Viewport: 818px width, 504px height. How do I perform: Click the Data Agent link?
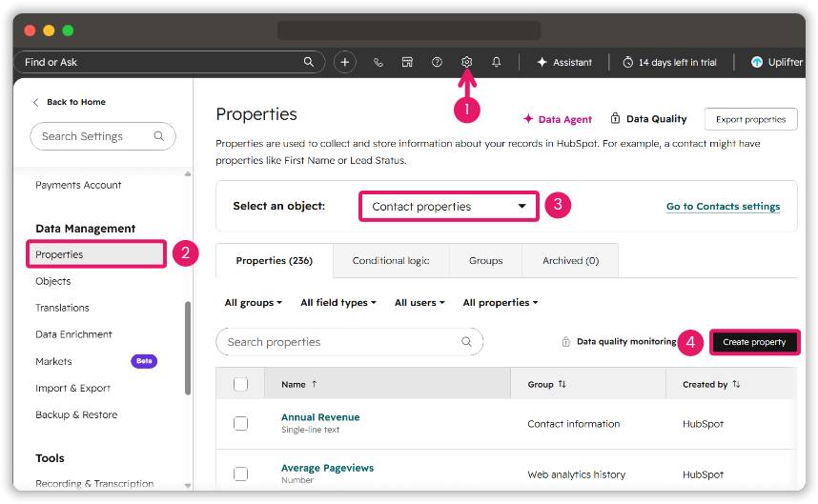[565, 119]
